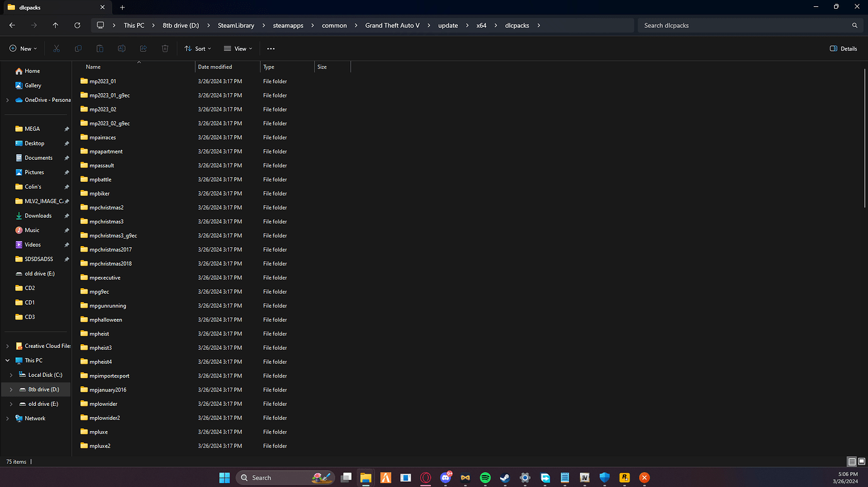Image resolution: width=868 pixels, height=487 pixels.
Task: Click the Windows Start button
Action: click(x=225, y=478)
